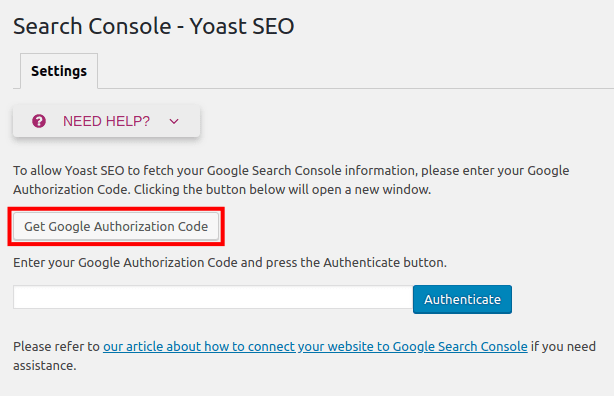Click the 'Clicking the button below' sentence
Screen dimensions: 614x396
(282, 190)
